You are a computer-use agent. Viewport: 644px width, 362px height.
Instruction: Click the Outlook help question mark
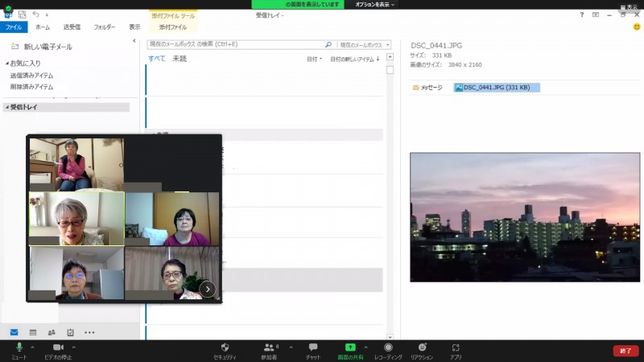tap(581, 14)
